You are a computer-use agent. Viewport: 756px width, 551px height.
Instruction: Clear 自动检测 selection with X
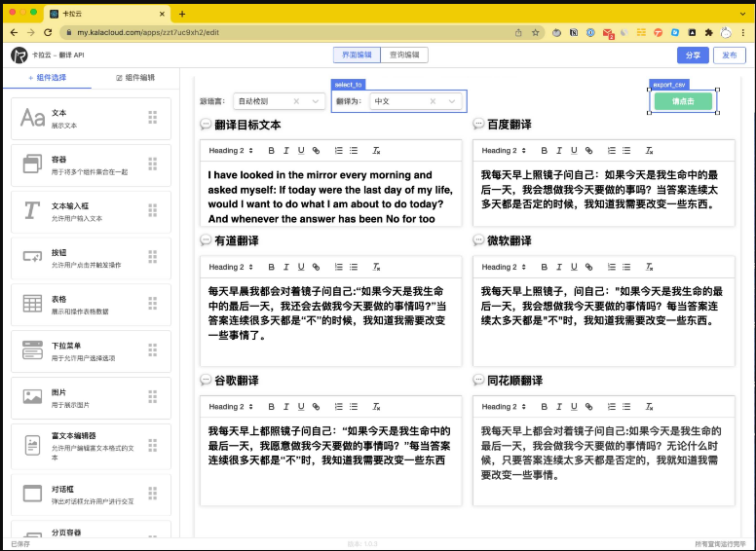[x=296, y=101]
